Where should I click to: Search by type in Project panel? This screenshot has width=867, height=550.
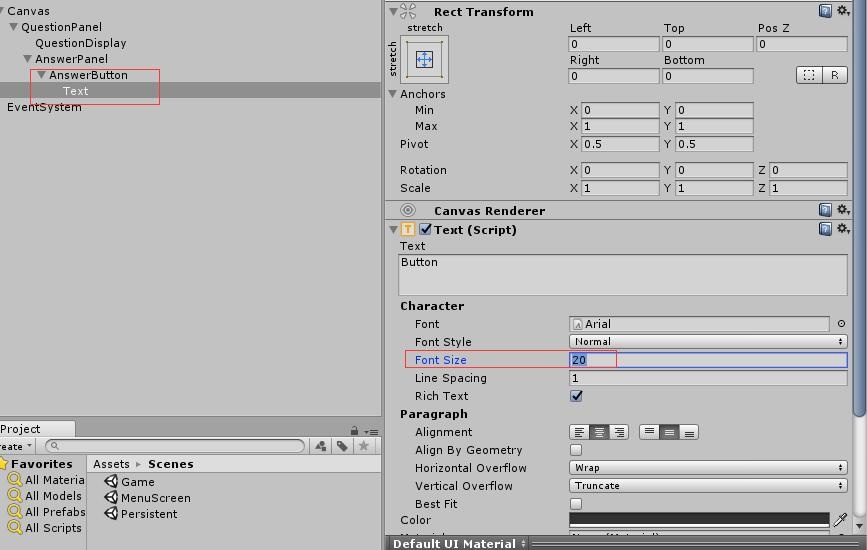click(x=321, y=446)
